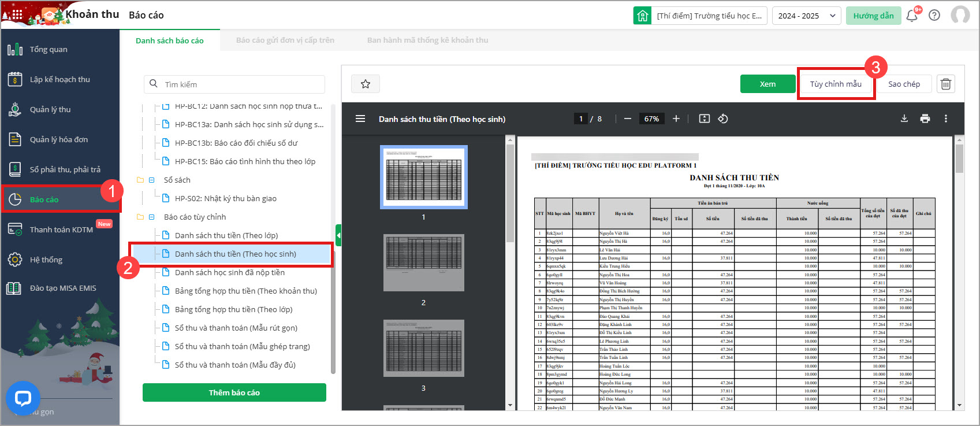Image resolution: width=980 pixels, height=426 pixels.
Task: Open Quản lý hóa đơn in sidebar
Action: click(59, 139)
